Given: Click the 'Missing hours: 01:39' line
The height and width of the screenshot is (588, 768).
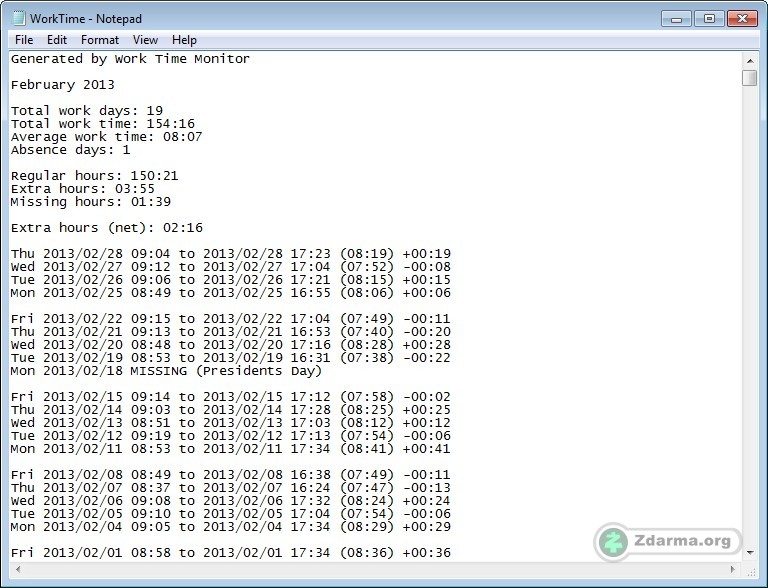Looking at the screenshot, I should tap(91, 201).
